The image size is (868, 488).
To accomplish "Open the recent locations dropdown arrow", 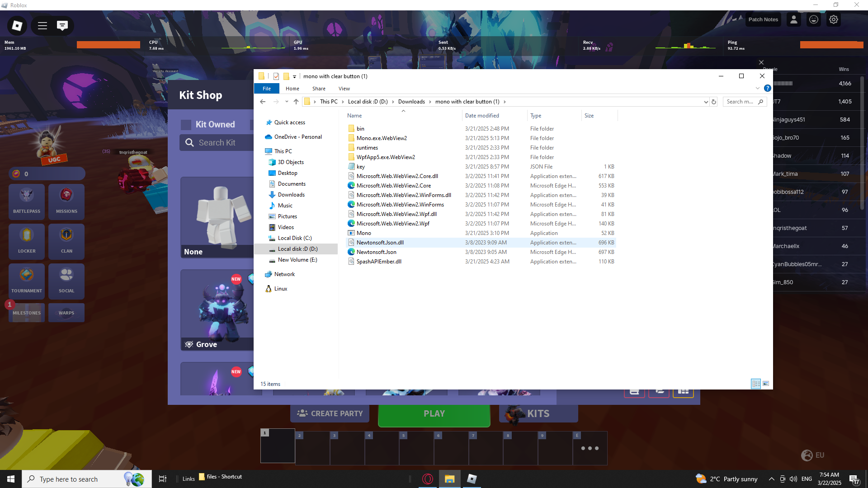I will (x=287, y=102).
